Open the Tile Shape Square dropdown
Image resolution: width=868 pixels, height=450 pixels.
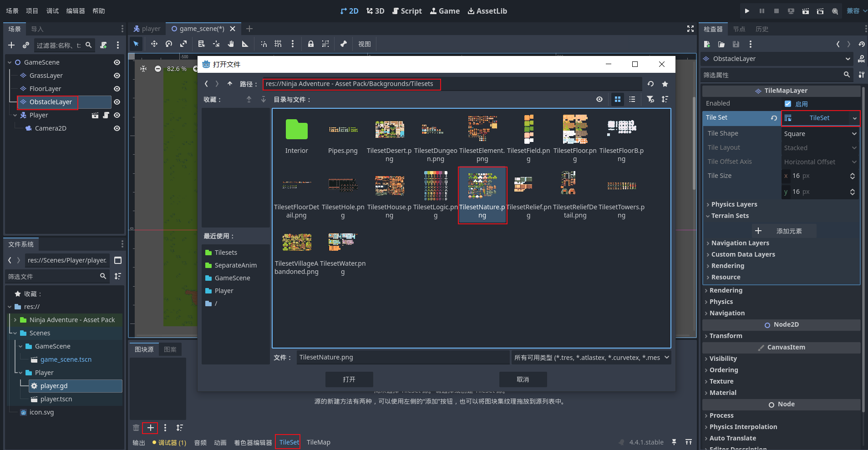click(x=820, y=134)
